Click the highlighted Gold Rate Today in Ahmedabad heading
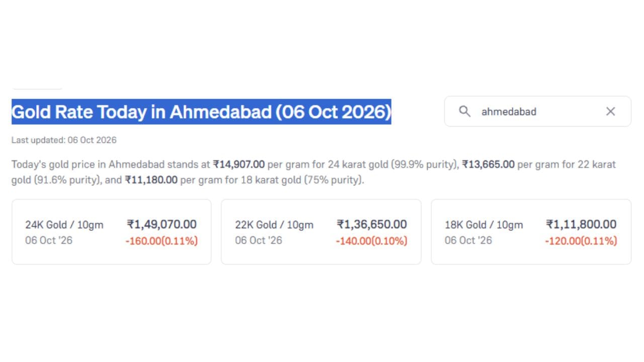Image resolution: width=644 pixels, height=362 pixels. pos(201,112)
